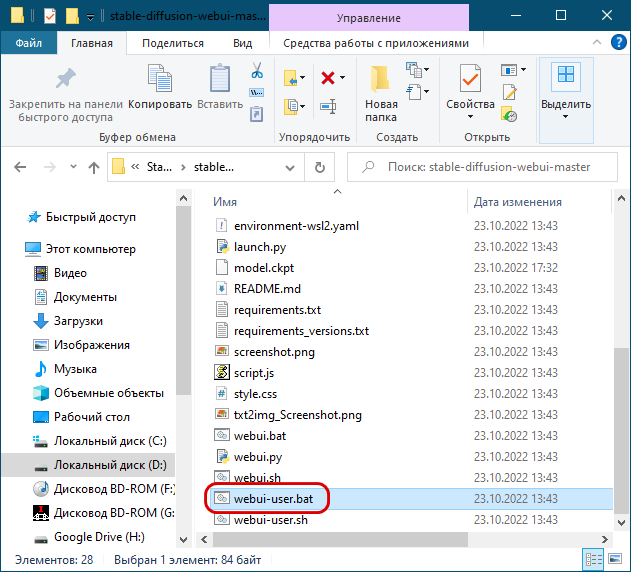
Task: Collapse the ribbon with the chevron
Action: (597, 42)
